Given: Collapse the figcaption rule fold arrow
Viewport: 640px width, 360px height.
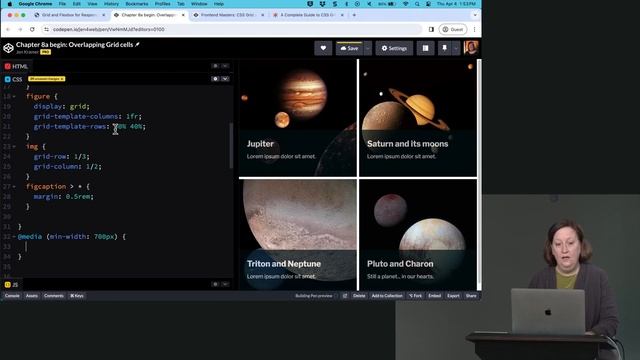Looking at the screenshot, I should pyautogui.click(x=14, y=187).
